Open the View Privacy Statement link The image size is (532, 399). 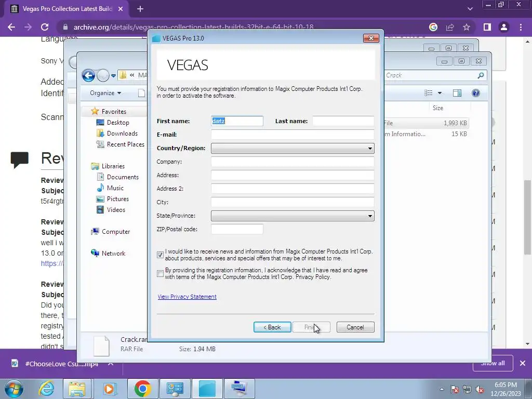click(187, 297)
